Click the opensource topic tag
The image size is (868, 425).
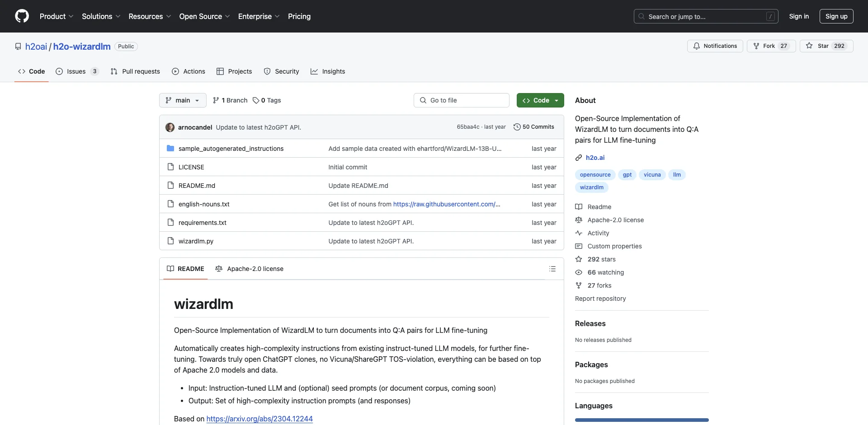click(595, 175)
